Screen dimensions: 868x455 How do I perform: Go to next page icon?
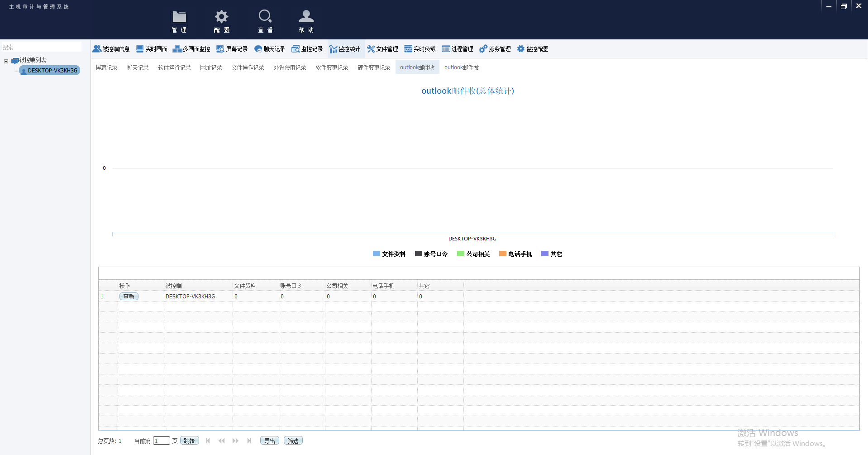coord(235,441)
